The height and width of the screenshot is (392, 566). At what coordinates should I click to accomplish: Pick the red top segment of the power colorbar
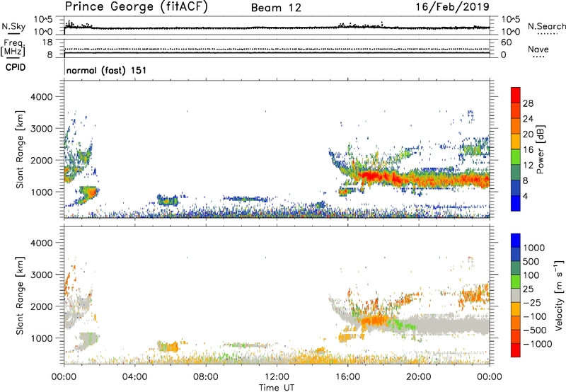(x=516, y=95)
